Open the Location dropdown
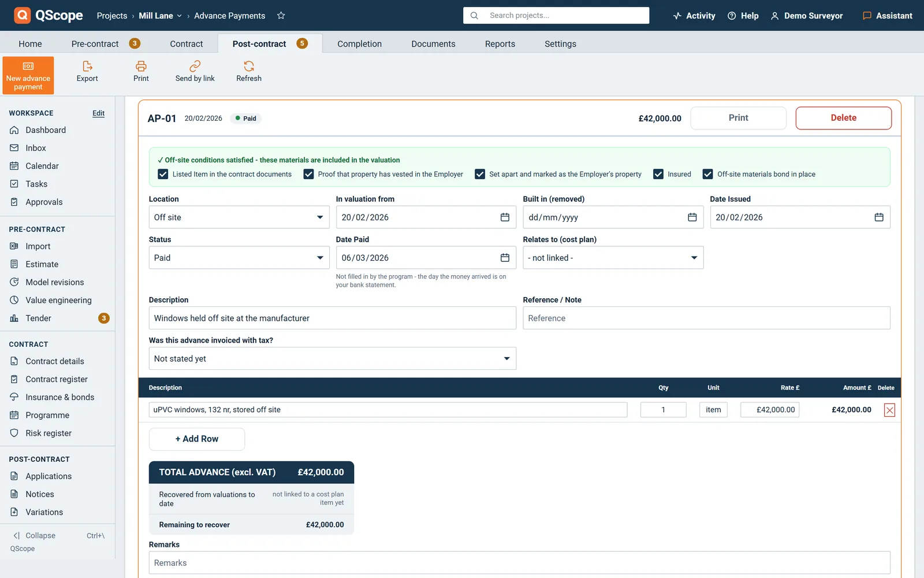This screenshot has width=924, height=578. [x=239, y=217]
